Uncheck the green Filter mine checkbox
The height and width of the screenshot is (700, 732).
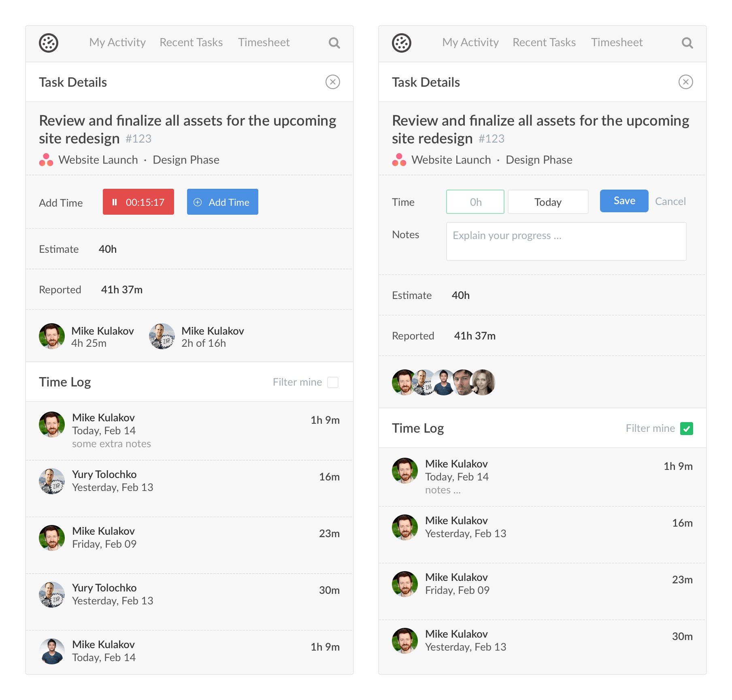[686, 428]
